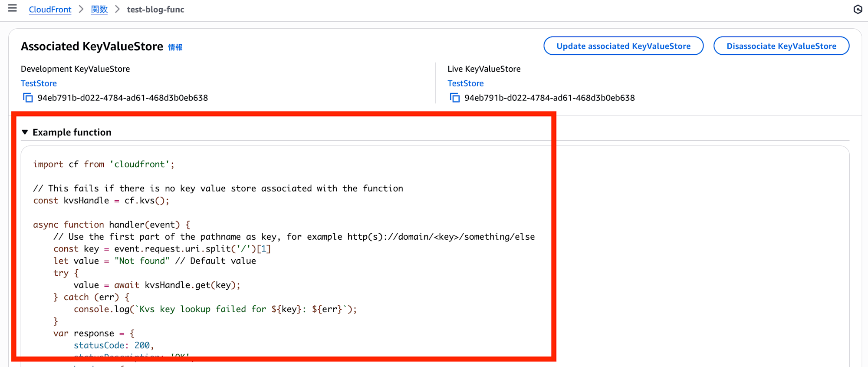Click the Associated KeyValueStore heading

92,46
